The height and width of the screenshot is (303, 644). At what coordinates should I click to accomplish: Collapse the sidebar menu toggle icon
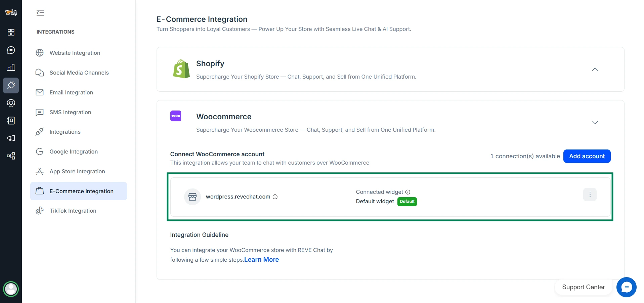tap(40, 13)
